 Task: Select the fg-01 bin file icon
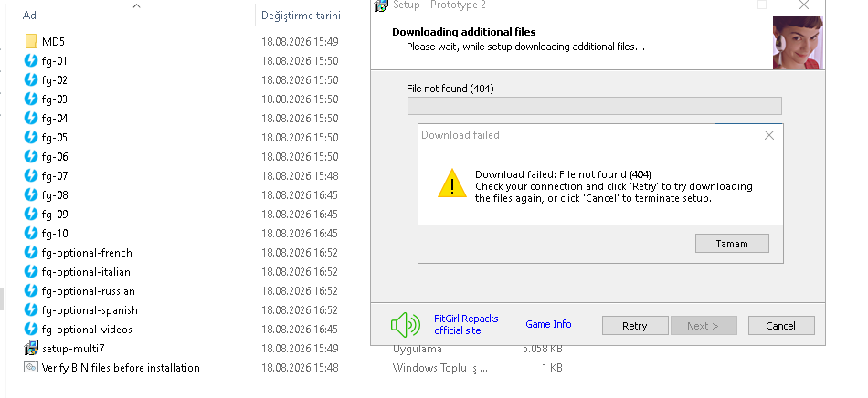[31, 61]
